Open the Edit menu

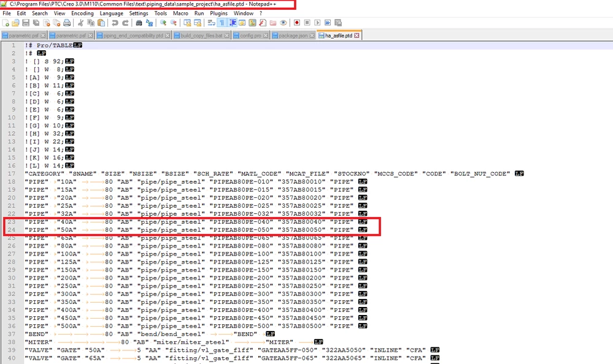tap(21, 13)
